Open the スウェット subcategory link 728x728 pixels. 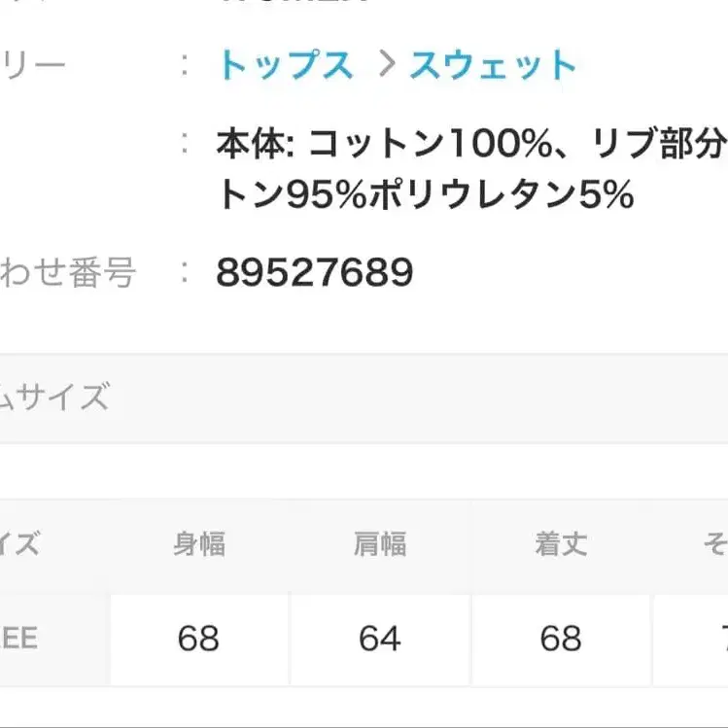pyautogui.click(x=494, y=65)
